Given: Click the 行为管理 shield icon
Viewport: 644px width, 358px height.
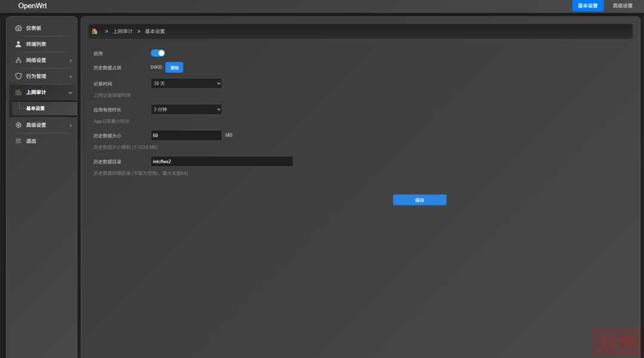Looking at the screenshot, I should 18,76.
